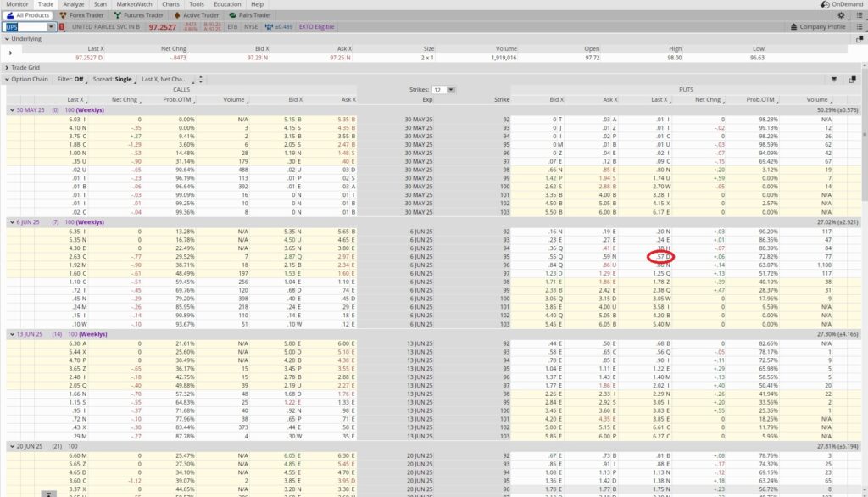This screenshot has width=868, height=497.
Task: Click the OnDemand button label
Action: (x=848, y=4)
